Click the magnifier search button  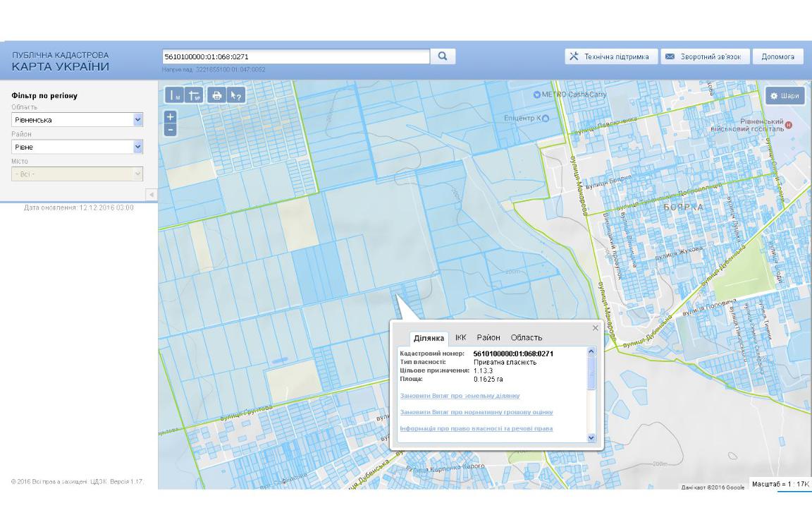(443, 56)
